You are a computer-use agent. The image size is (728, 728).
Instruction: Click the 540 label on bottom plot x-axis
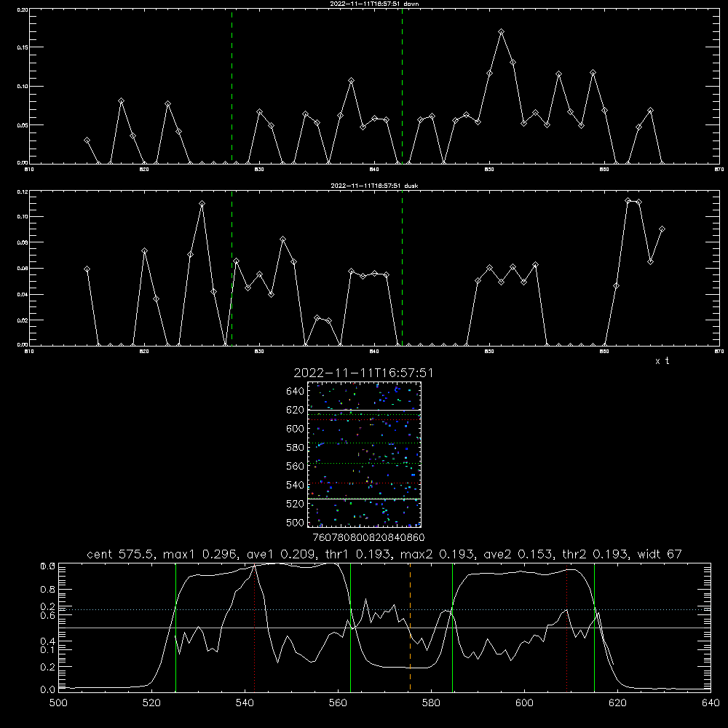click(x=245, y=703)
